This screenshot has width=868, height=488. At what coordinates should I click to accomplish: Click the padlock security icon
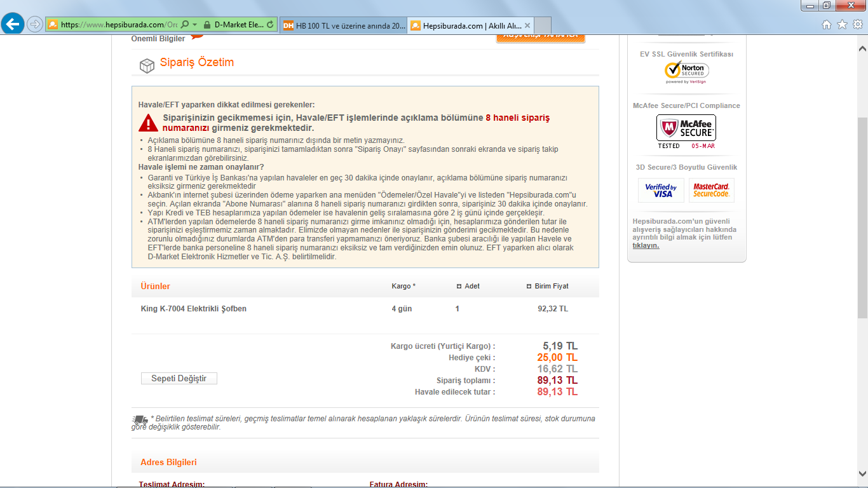207,25
